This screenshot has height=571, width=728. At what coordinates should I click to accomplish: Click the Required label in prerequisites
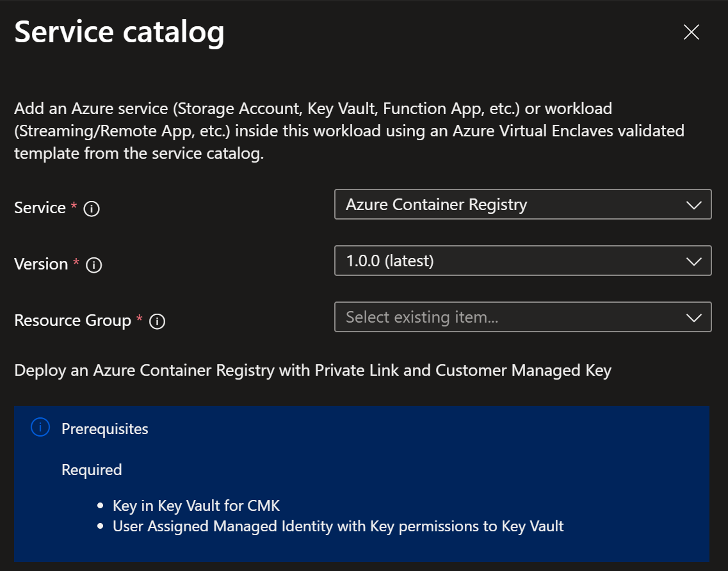click(92, 470)
